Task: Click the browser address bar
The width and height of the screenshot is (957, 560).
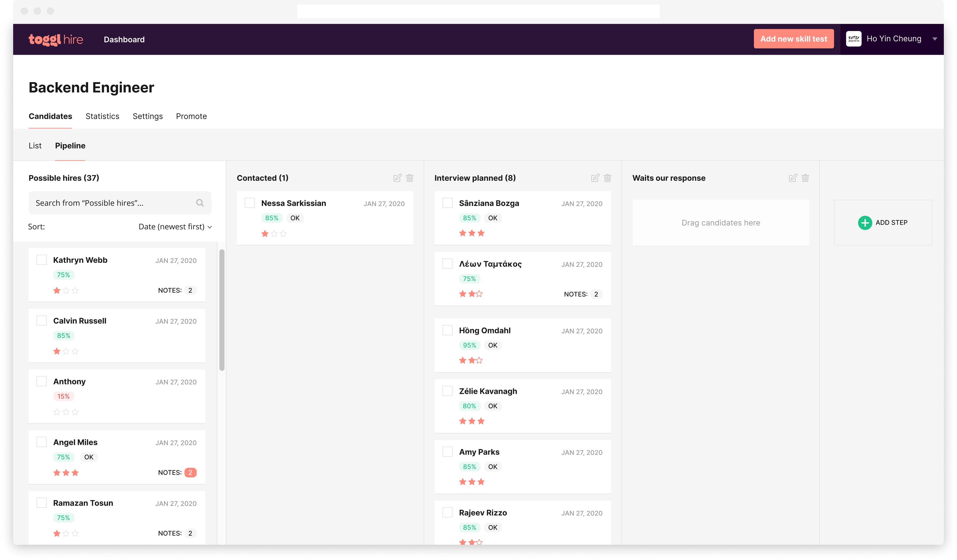Action: 478,11
